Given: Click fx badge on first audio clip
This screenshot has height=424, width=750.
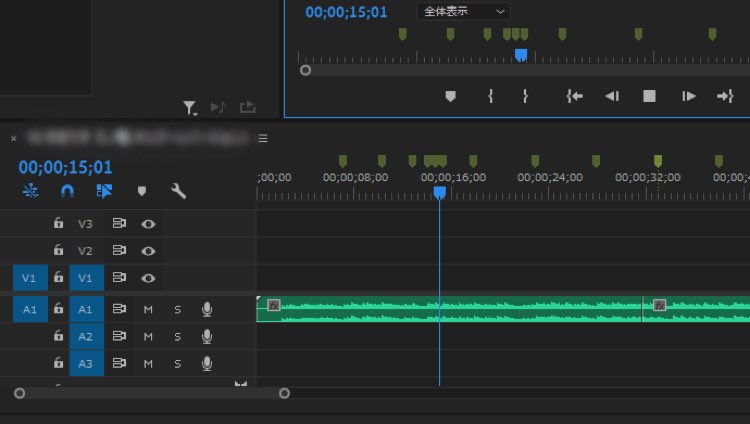Looking at the screenshot, I should click(x=274, y=305).
